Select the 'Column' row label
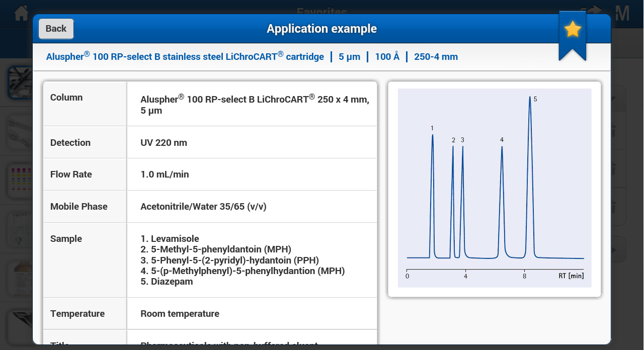 pos(66,98)
